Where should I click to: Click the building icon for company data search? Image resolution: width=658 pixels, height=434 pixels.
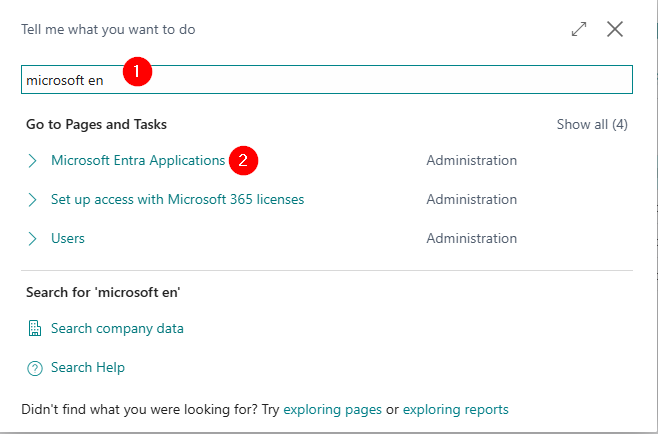(35, 328)
